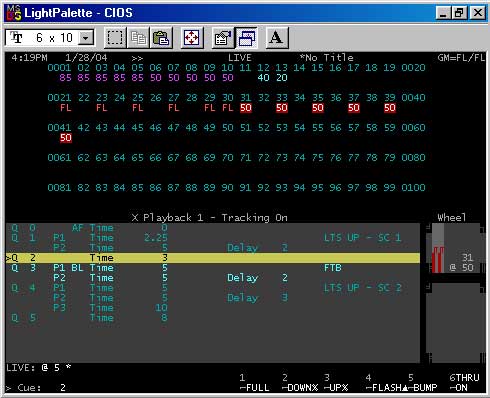Click the Paste clipboard icon

161,38
